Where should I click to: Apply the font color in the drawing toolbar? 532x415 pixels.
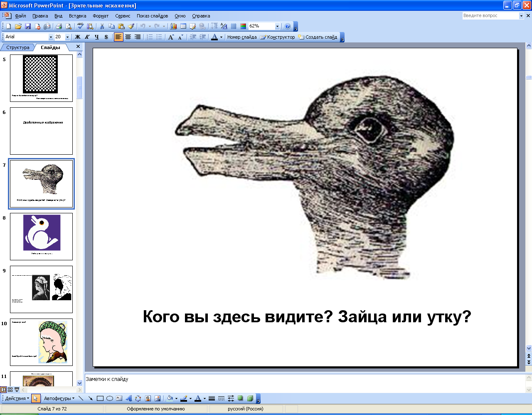[198, 398]
